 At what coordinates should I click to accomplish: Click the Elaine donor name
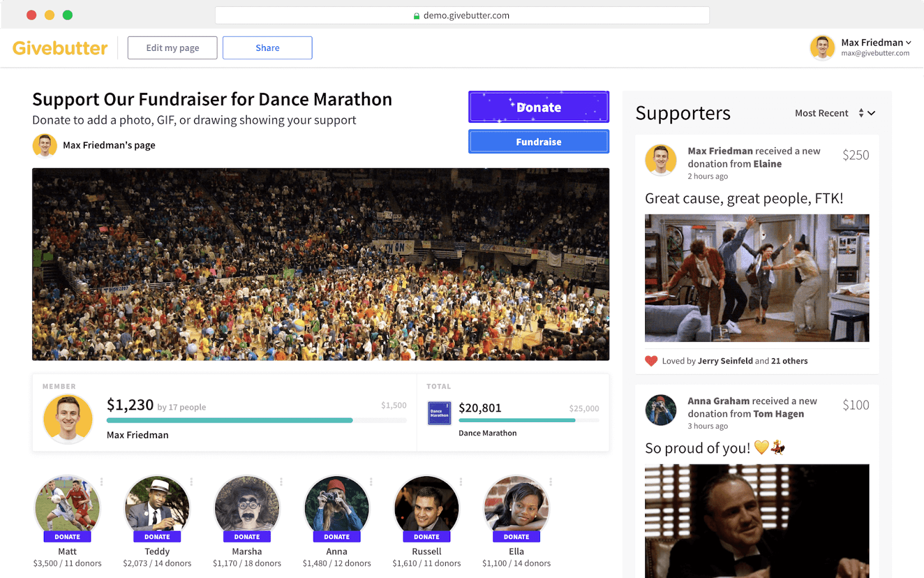[x=767, y=164]
